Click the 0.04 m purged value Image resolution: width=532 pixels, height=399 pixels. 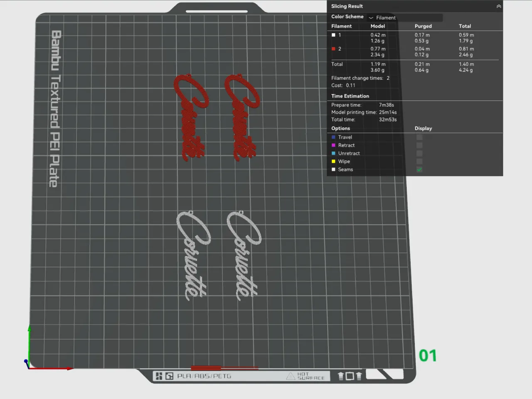pyautogui.click(x=422, y=49)
